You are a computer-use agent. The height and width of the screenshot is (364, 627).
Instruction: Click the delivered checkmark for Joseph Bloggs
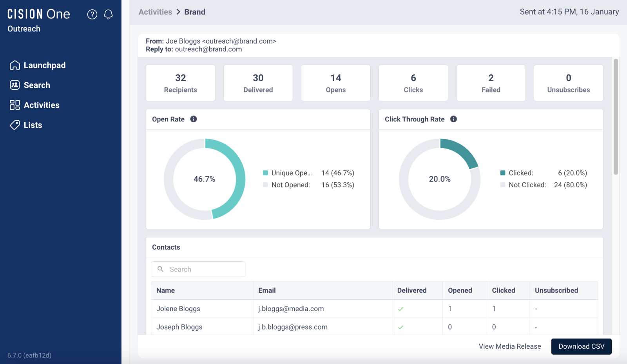(x=401, y=327)
